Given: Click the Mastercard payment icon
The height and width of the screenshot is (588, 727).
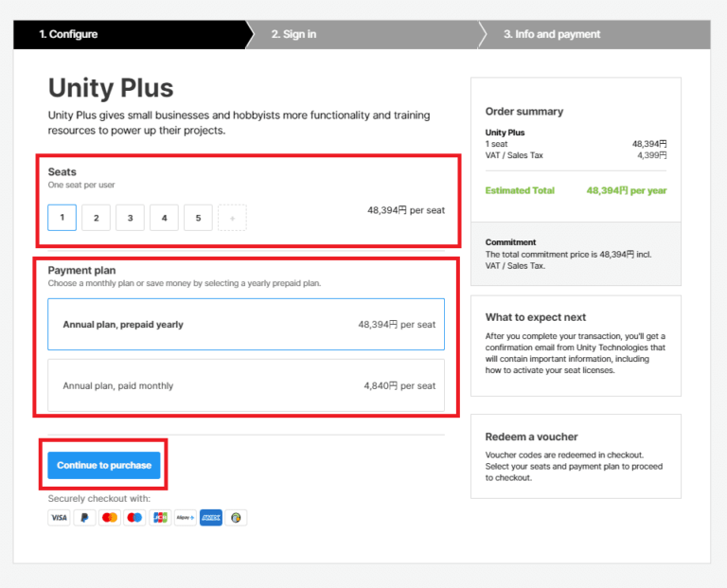Looking at the screenshot, I should [x=110, y=518].
